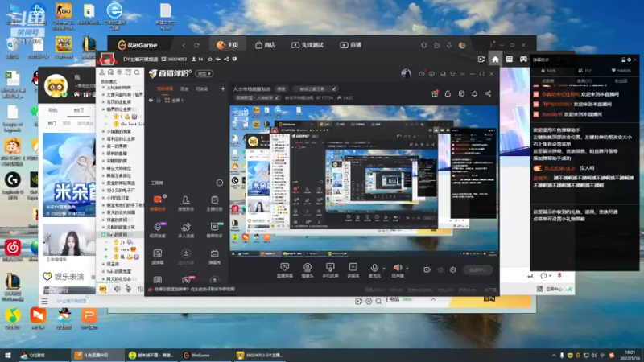Screen dimensions: 644x362
Task: Open the gift box icon above preview
Action: (x=435, y=93)
